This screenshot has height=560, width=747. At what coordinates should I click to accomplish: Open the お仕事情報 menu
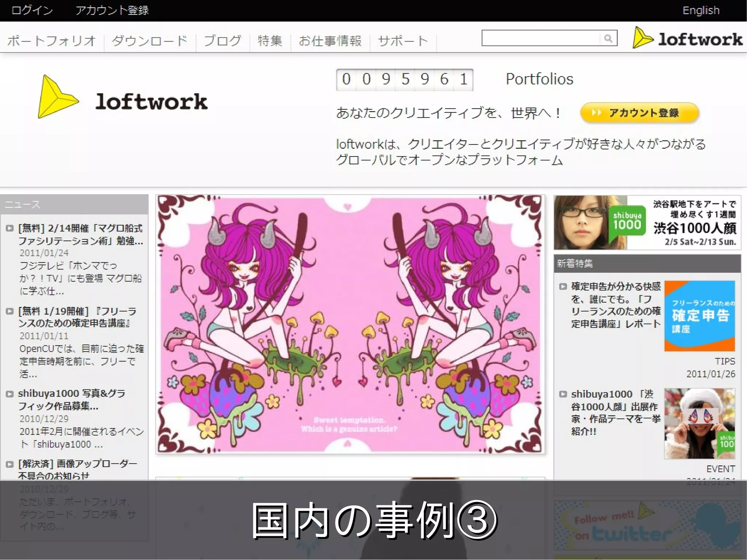[x=330, y=40]
